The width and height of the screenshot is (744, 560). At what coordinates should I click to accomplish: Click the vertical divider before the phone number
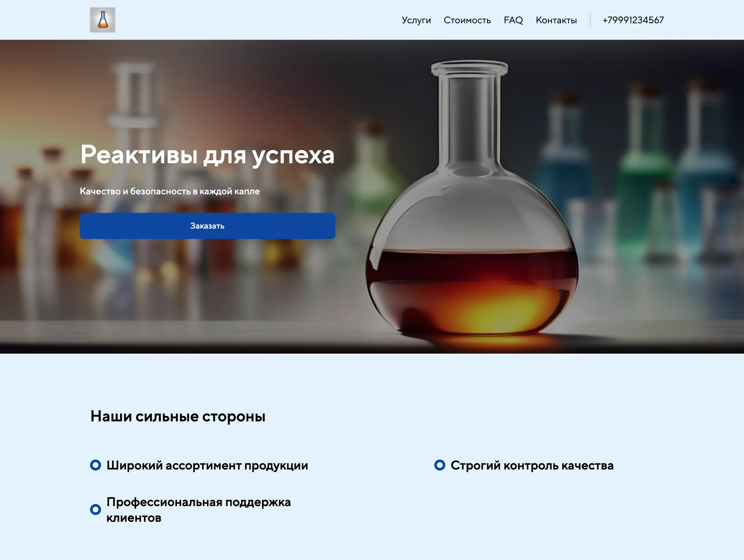point(590,20)
